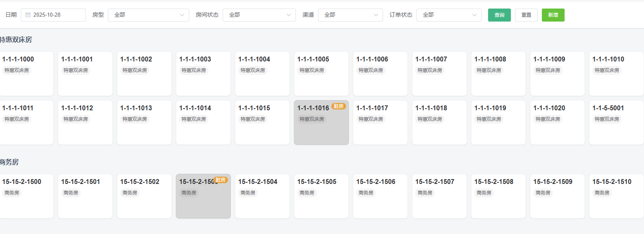Open the 房型 dropdown

(148, 15)
